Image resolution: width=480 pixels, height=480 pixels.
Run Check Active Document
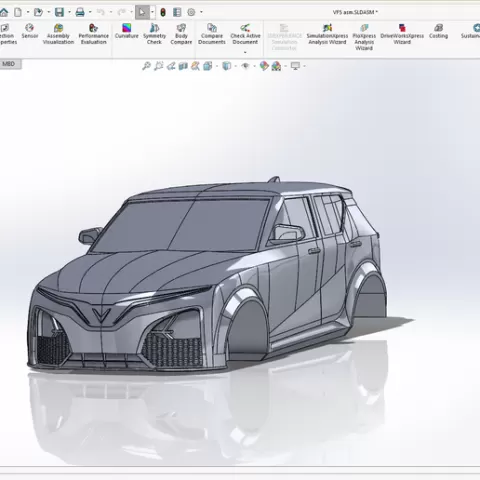pos(245,34)
